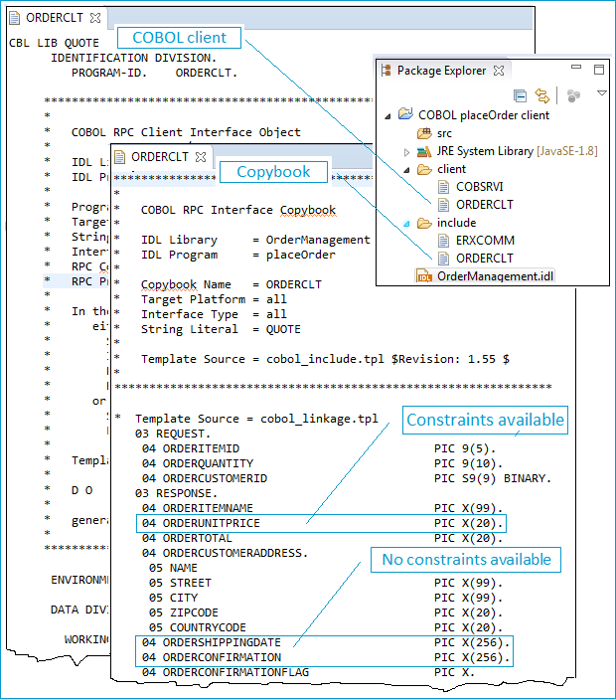The height and width of the screenshot is (699, 616).
Task: Click '04 ORDERITEMID' field
Action: 191,448
